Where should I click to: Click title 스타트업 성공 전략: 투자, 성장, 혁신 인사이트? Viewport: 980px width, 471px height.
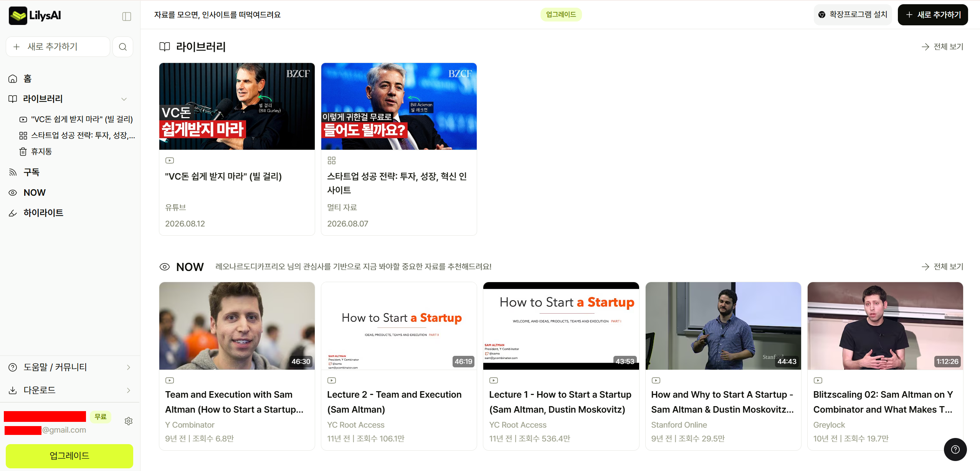point(397,183)
